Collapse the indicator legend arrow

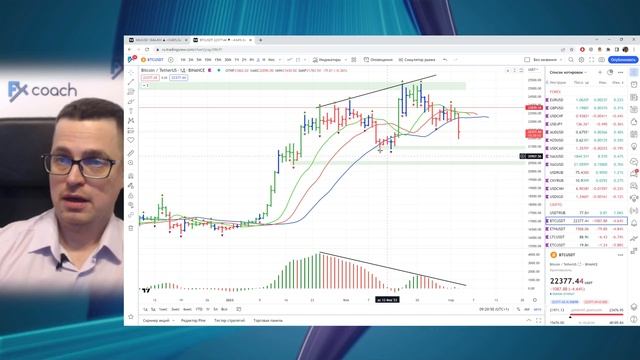(x=145, y=85)
